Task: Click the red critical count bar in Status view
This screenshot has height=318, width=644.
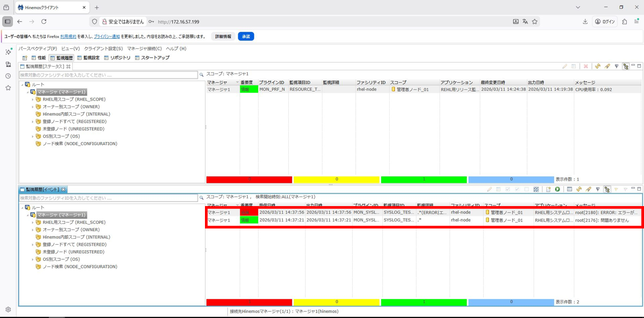Action: tap(249, 180)
